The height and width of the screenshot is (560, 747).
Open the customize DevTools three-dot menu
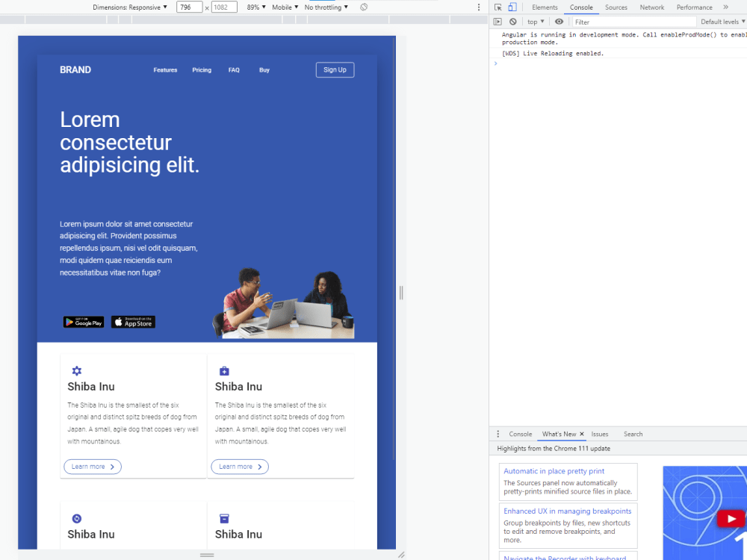(480, 7)
